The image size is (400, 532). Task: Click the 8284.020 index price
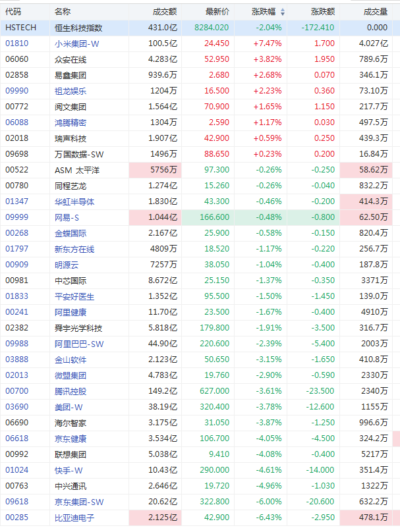coord(212,28)
